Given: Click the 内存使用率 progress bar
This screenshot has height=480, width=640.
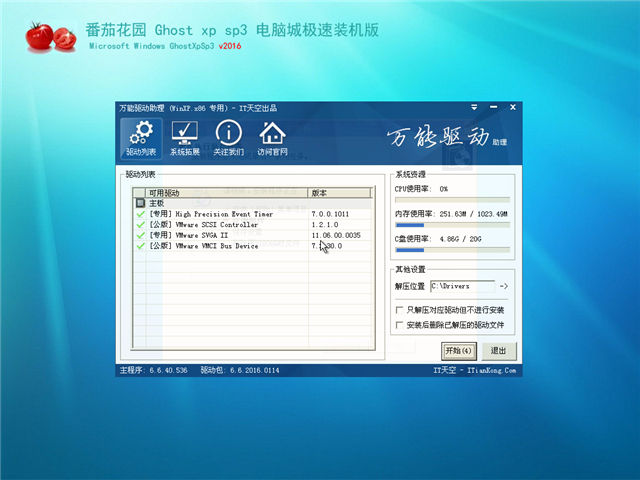Looking at the screenshot, I should 452,225.
